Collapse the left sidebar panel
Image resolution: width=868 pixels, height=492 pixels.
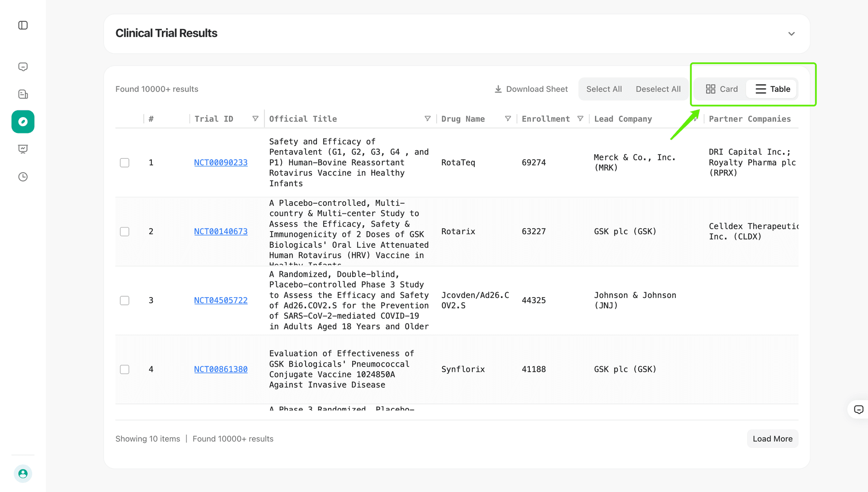pyautogui.click(x=23, y=25)
